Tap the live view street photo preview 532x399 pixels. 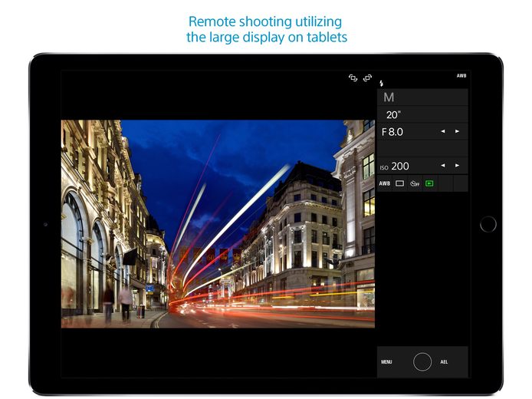pyautogui.click(x=218, y=224)
